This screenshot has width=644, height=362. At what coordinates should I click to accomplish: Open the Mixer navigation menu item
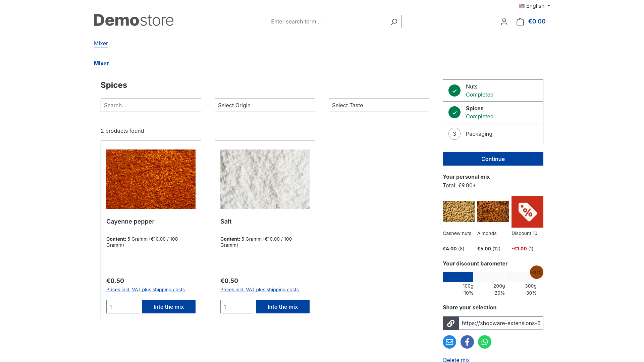pos(101,43)
